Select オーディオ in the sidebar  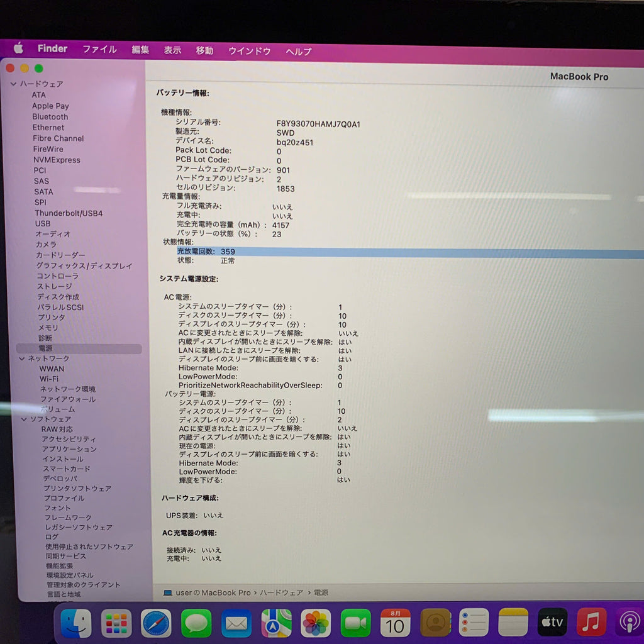pos(53,234)
